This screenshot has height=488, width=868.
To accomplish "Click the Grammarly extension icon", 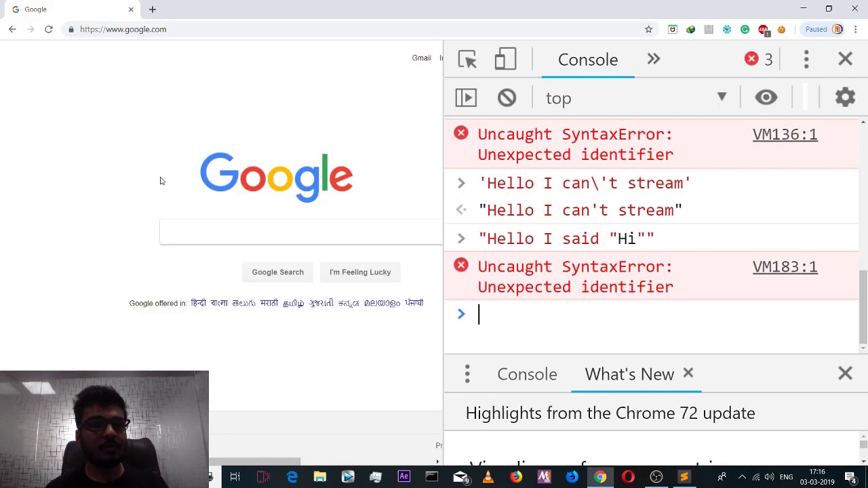I will click(745, 29).
